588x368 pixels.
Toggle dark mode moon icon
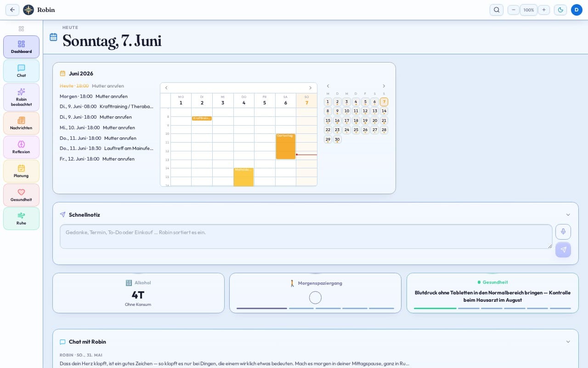(x=560, y=10)
